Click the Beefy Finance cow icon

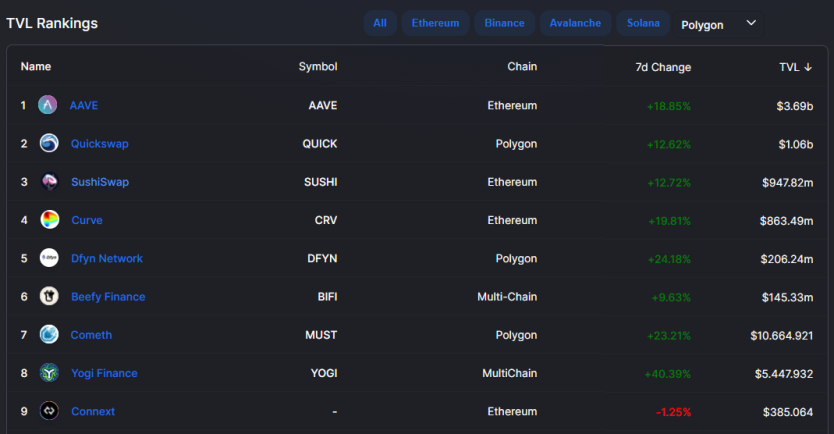pos(49,296)
